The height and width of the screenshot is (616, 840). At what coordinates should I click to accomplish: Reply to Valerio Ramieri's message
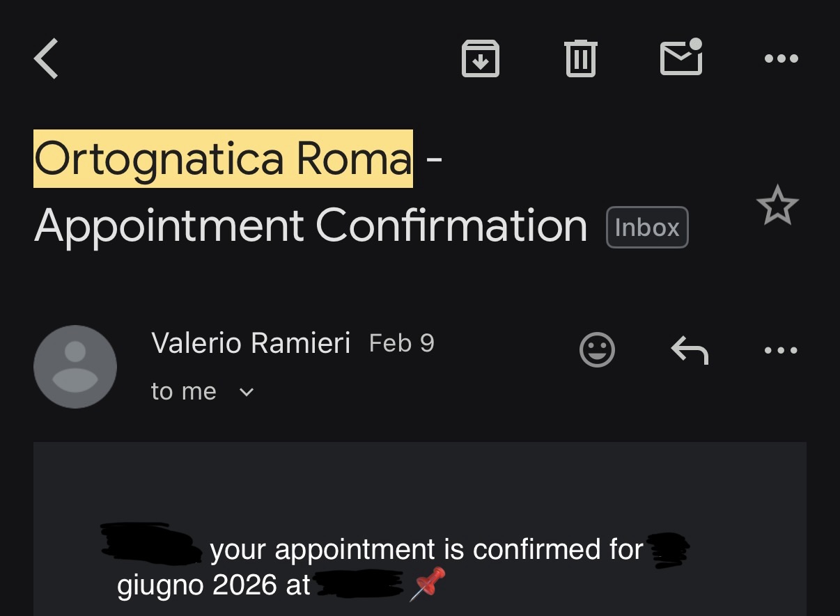pos(690,349)
